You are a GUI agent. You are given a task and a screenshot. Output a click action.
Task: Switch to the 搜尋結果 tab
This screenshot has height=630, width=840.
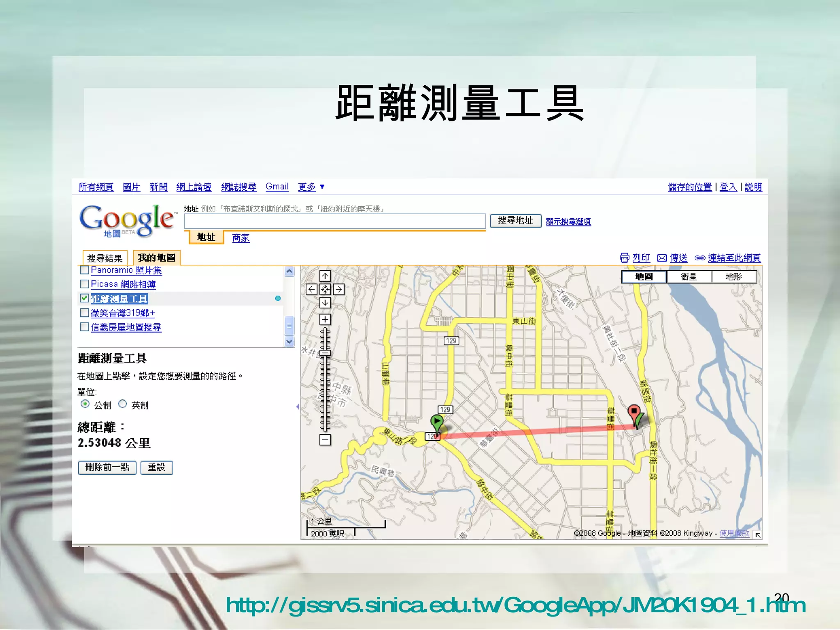[x=105, y=258]
